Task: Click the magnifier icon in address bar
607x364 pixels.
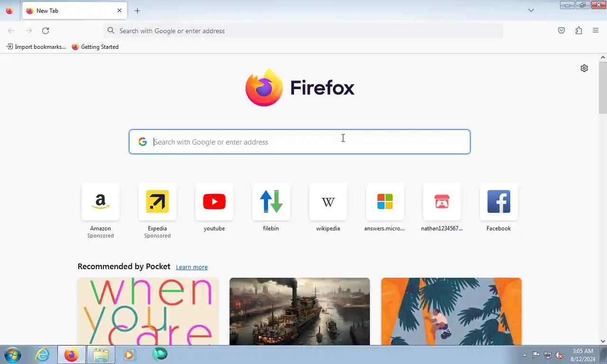Action: [111, 31]
